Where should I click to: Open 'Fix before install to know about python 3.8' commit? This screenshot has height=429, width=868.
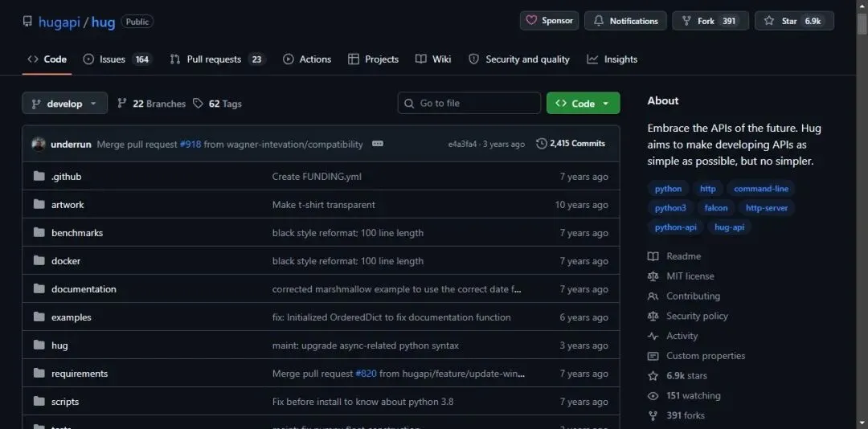pyautogui.click(x=363, y=402)
